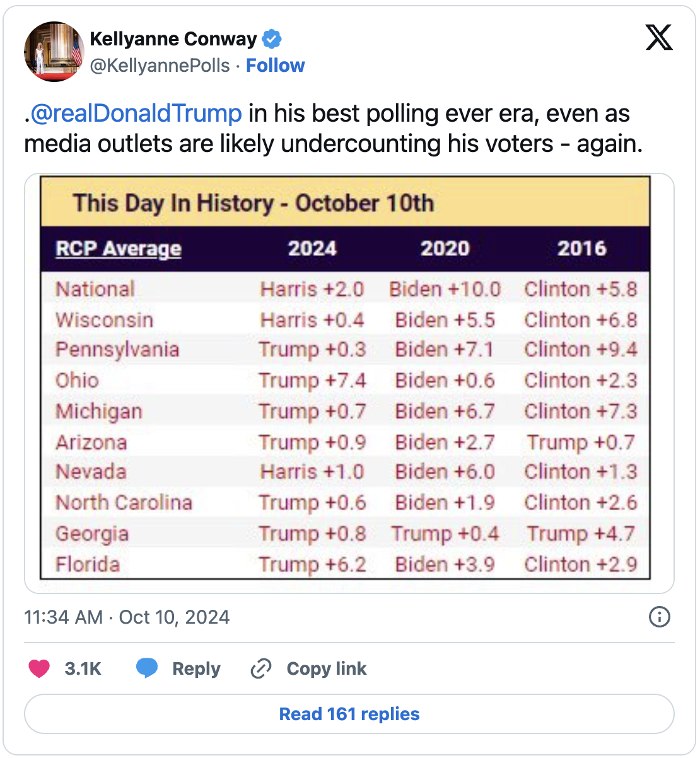Follow the Kellyanne Conway account
Image resolution: width=700 pixels, height=758 pixels.
[275, 66]
